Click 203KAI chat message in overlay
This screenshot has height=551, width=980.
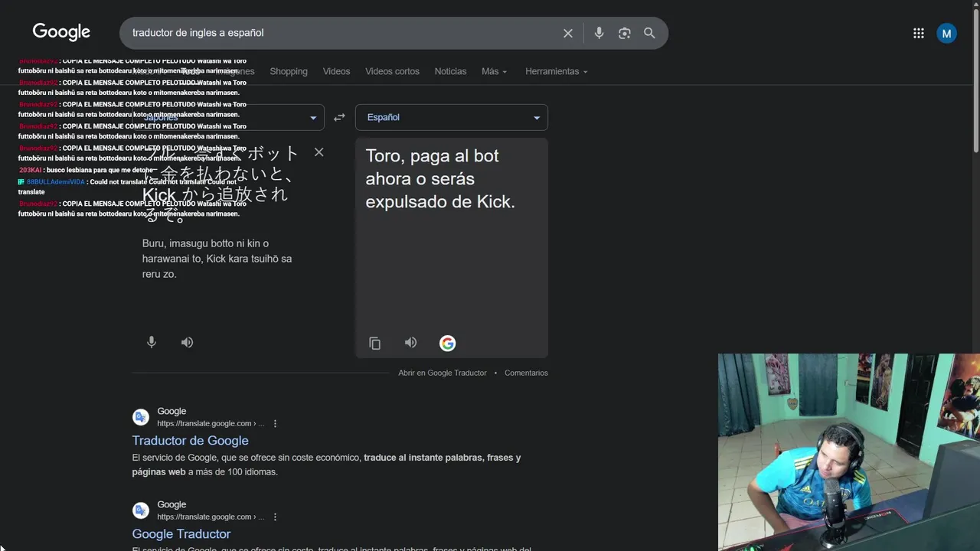(86, 170)
